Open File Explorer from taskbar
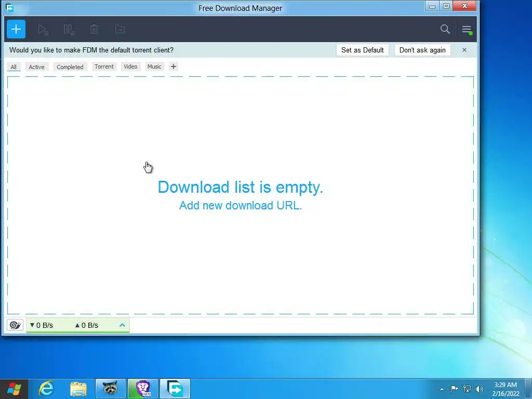Image resolution: width=532 pixels, height=399 pixels. pos(78,389)
